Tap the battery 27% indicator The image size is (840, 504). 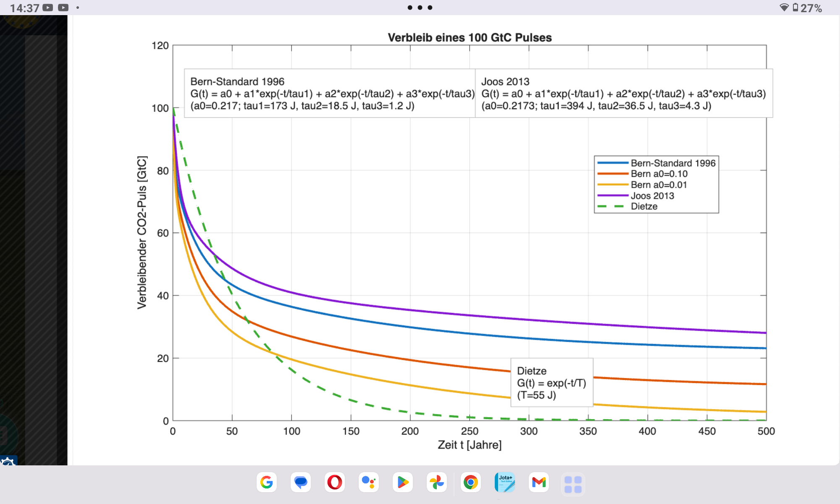point(807,8)
